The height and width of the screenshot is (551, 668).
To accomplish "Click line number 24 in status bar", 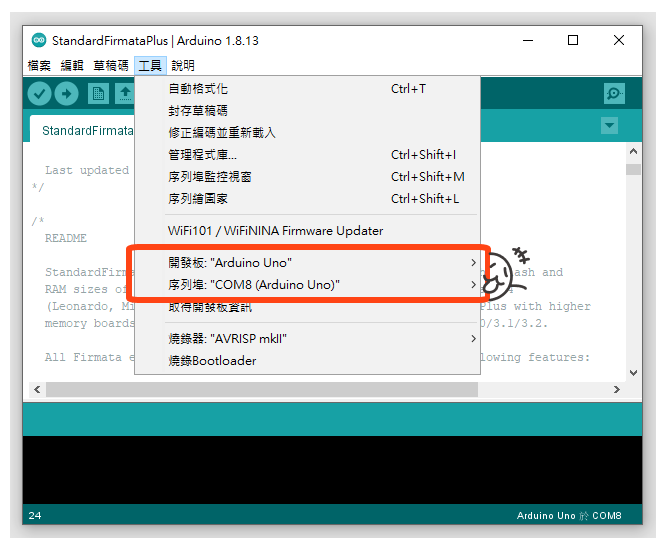I will pyautogui.click(x=35, y=516).
